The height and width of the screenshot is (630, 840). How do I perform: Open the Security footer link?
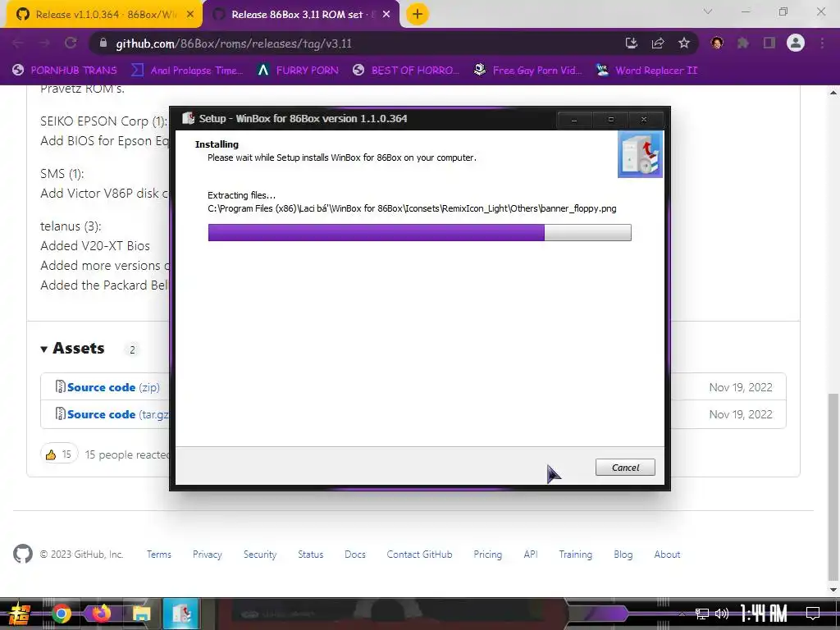tap(260, 555)
